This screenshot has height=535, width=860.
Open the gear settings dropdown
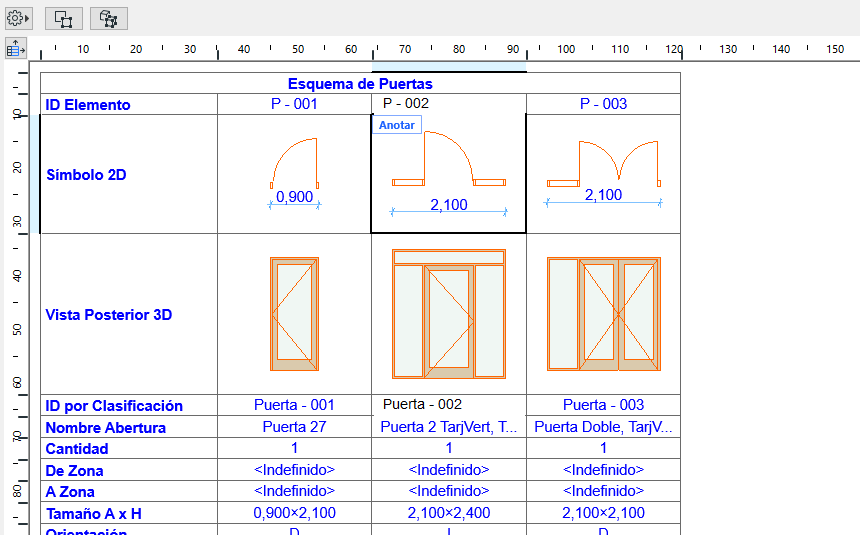tap(18, 18)
